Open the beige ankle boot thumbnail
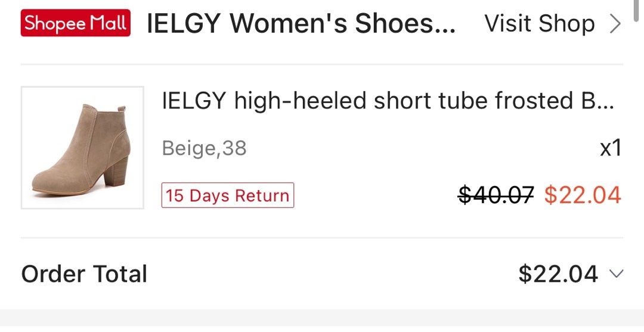 (x=82, y=148)
